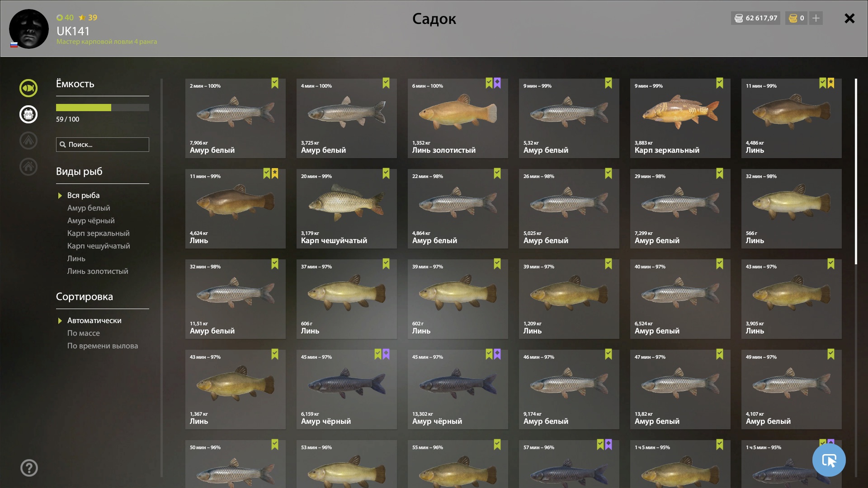The width and height of the screenshot is (868, 488).
Task: Click the gold coins balance icon
Action: (793, 18)
